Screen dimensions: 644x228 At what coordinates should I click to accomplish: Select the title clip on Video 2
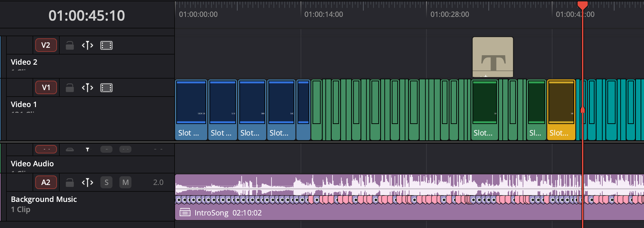coord(493,57)
